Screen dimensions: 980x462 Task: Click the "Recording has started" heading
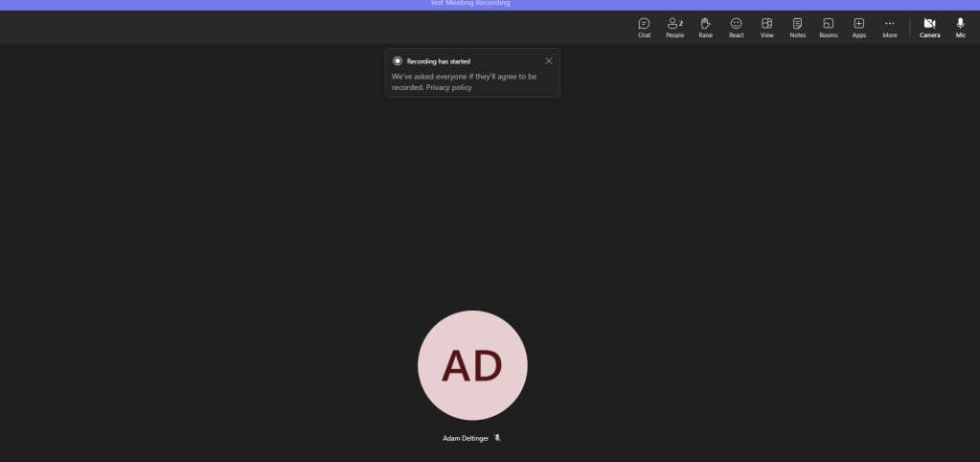click(x=439, y=61)
